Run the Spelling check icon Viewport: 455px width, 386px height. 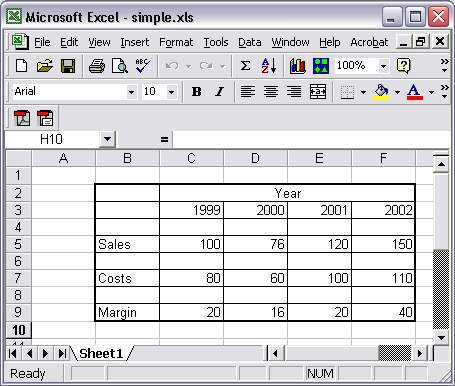[142, 66]
